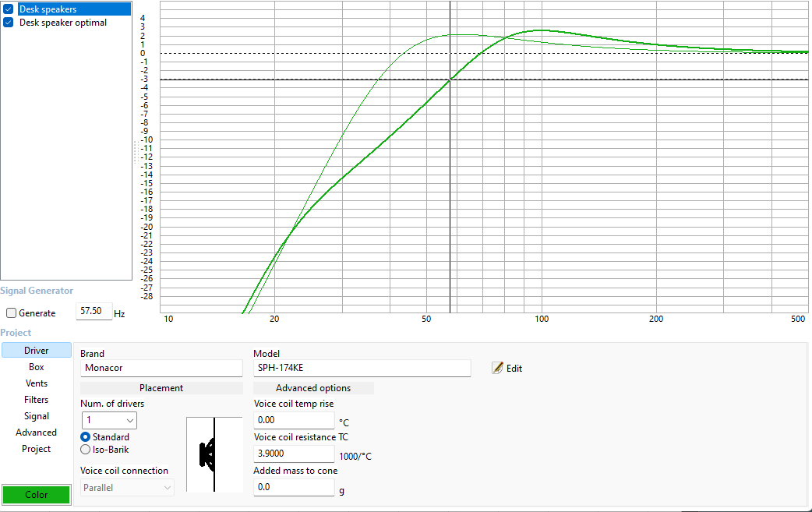Click the green Color button
Image resolution: width=812 pixels, height=512 pixels.
[37, 495]
